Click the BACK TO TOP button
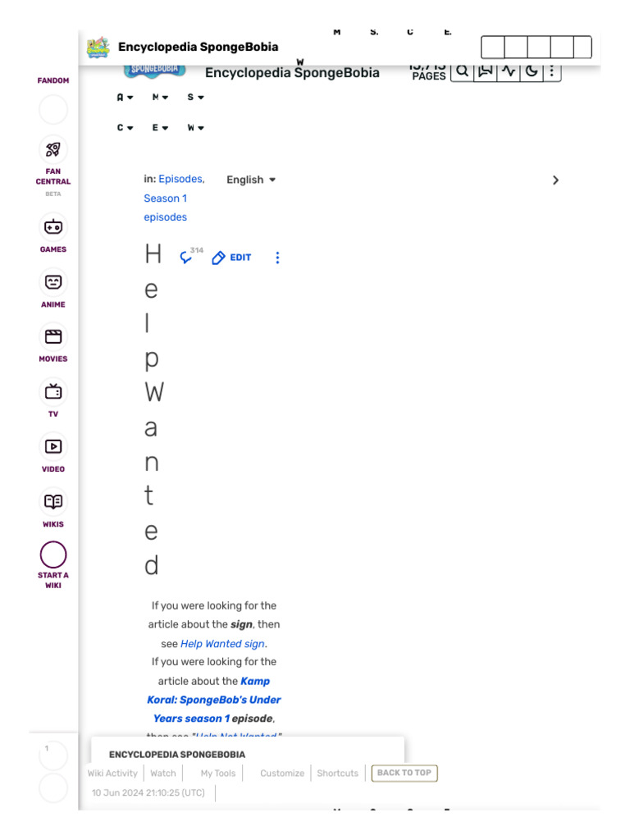This screenshot has width=630, height=840. (404, 773)
